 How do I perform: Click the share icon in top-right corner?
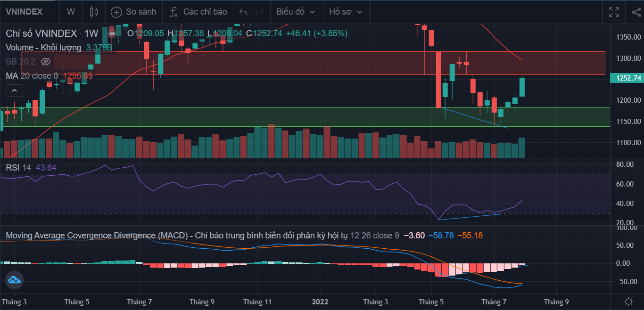click(636, 12)
